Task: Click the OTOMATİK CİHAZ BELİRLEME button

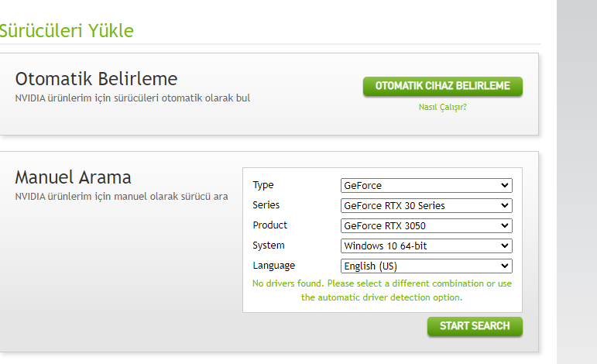Action: click(442, 86)
